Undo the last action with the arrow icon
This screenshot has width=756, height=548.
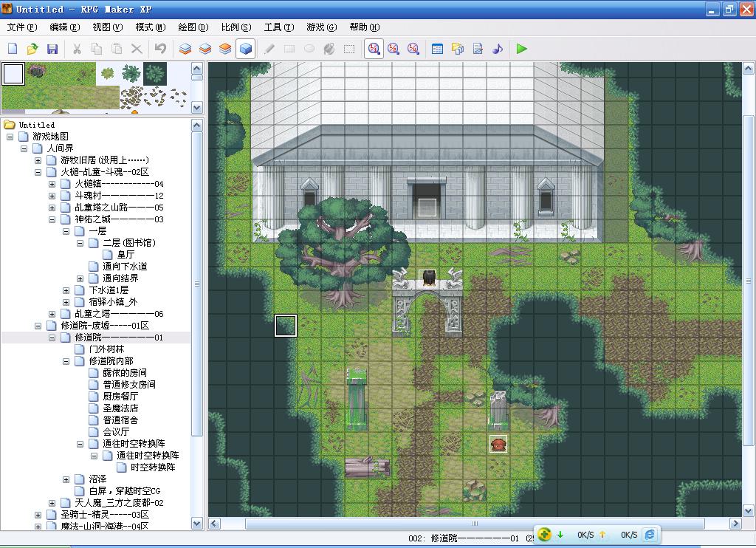[160, 49]
